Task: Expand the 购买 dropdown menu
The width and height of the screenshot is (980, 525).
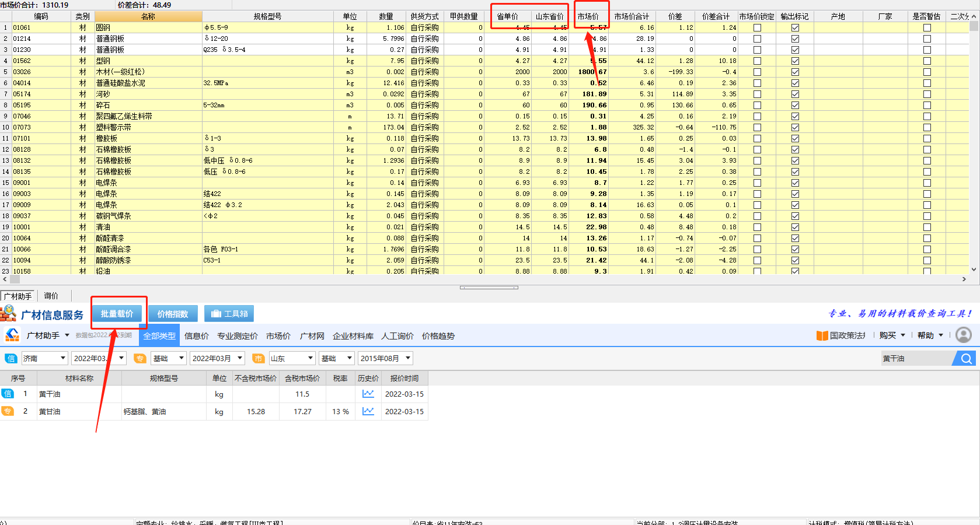Action: click(x=903, y=335)
